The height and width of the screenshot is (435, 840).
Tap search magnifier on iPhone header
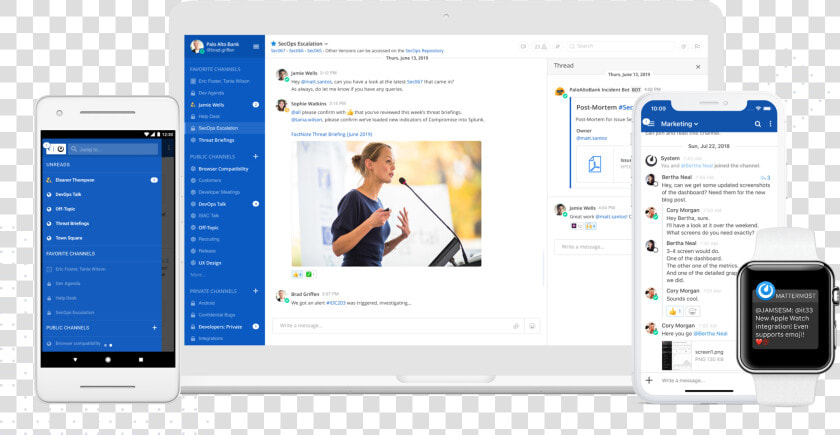[758, 124]
